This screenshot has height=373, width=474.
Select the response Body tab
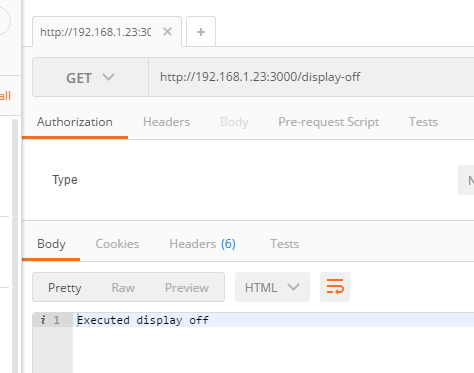(x=51, y=244)
